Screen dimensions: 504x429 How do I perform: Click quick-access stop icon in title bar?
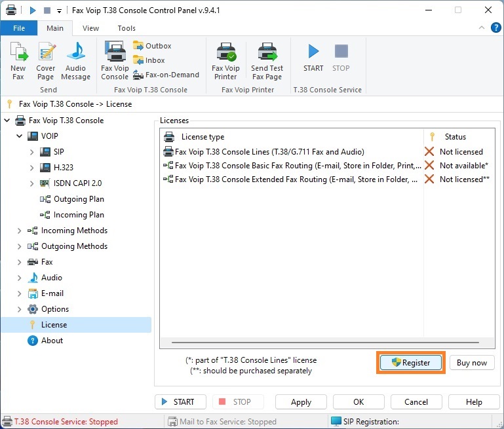47,10
